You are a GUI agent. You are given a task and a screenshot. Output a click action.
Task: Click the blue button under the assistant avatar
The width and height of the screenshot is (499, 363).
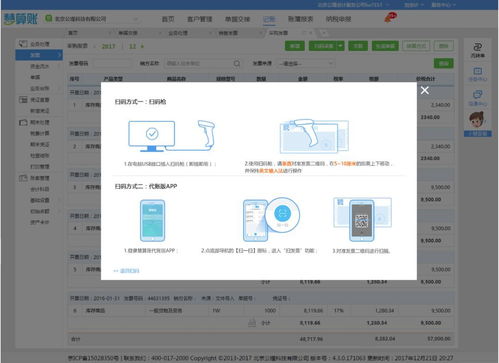point(478,134)
